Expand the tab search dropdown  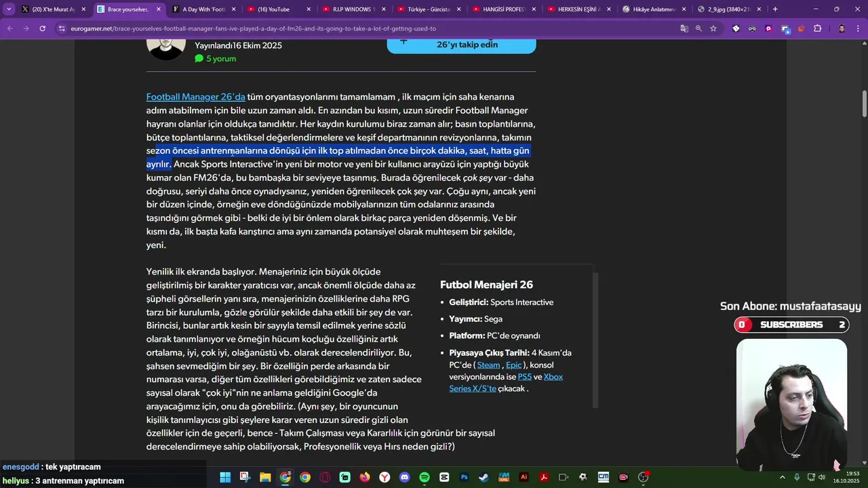tap(9, 9)
